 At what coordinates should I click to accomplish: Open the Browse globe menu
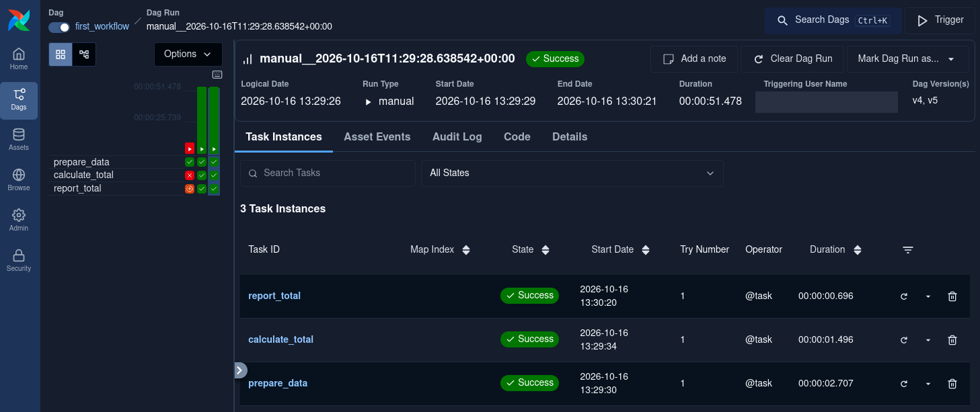(19, 180)
